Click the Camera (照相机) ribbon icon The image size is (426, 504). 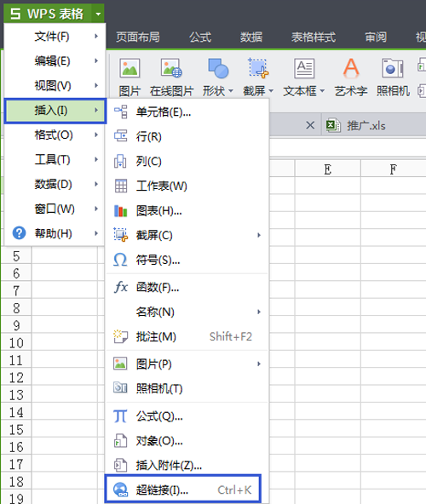[x=393, y=68]
